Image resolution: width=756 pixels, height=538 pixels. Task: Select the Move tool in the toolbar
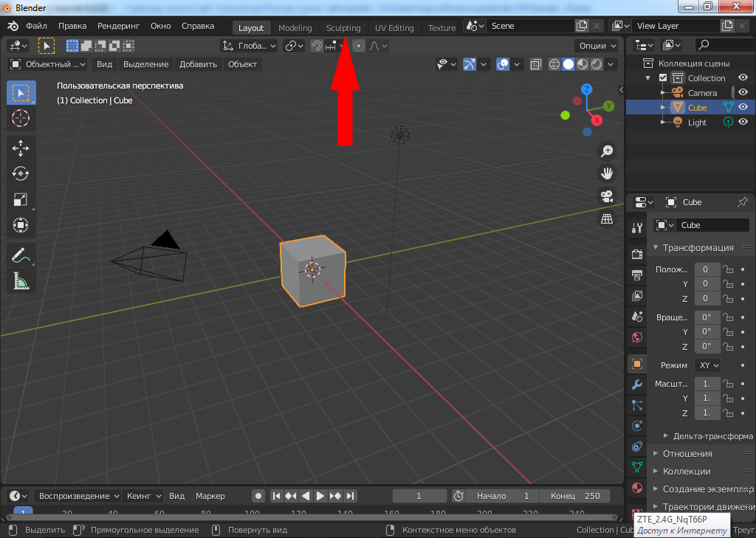coord(21,148)
